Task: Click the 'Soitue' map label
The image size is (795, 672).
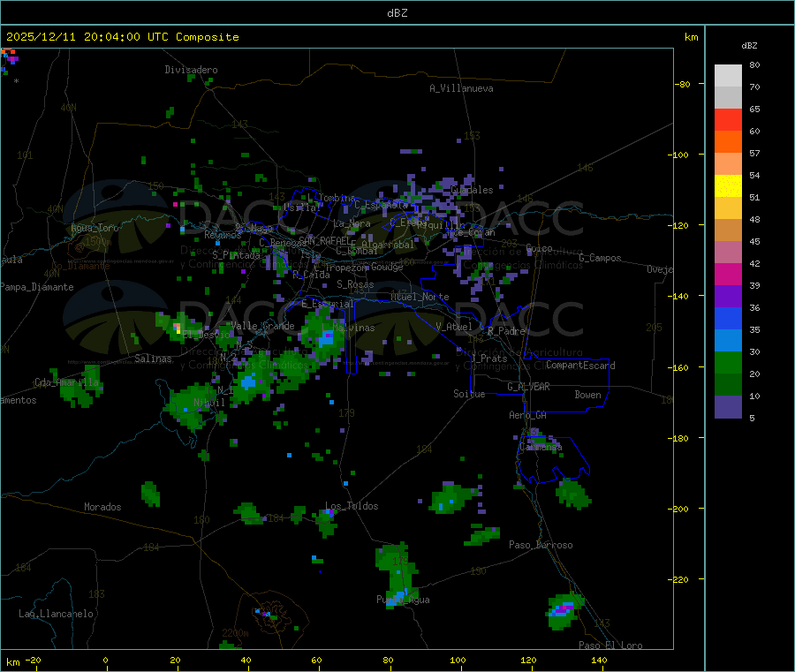Action: click(x=469, y=394)
